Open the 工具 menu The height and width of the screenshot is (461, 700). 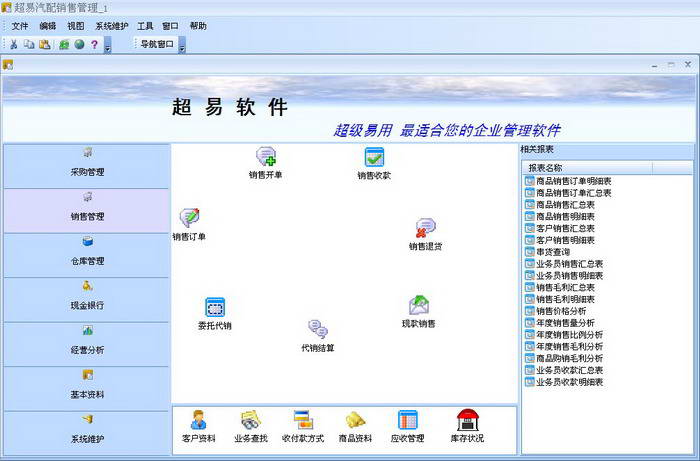click(145, 26)
